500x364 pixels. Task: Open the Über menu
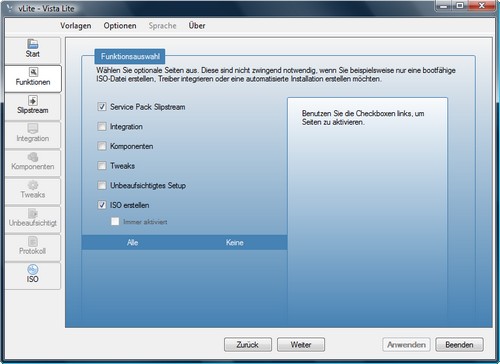click(x=197, y=26)
